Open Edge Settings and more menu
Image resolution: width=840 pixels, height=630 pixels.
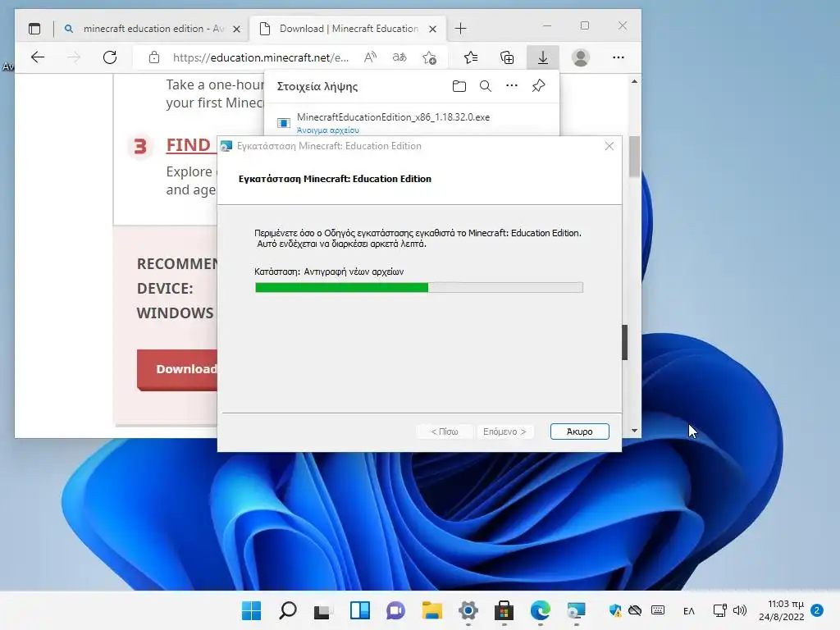619,57
